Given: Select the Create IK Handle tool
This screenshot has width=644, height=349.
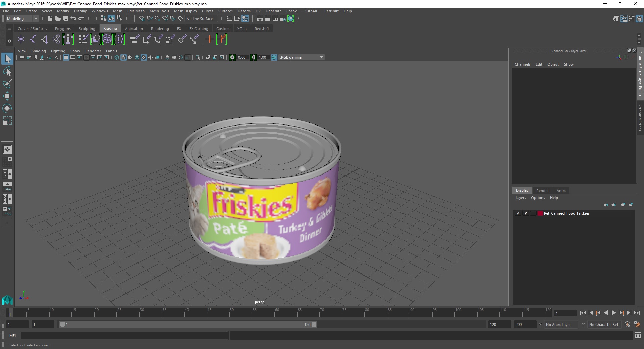Looking at the screenshot, I should (44, 39).
